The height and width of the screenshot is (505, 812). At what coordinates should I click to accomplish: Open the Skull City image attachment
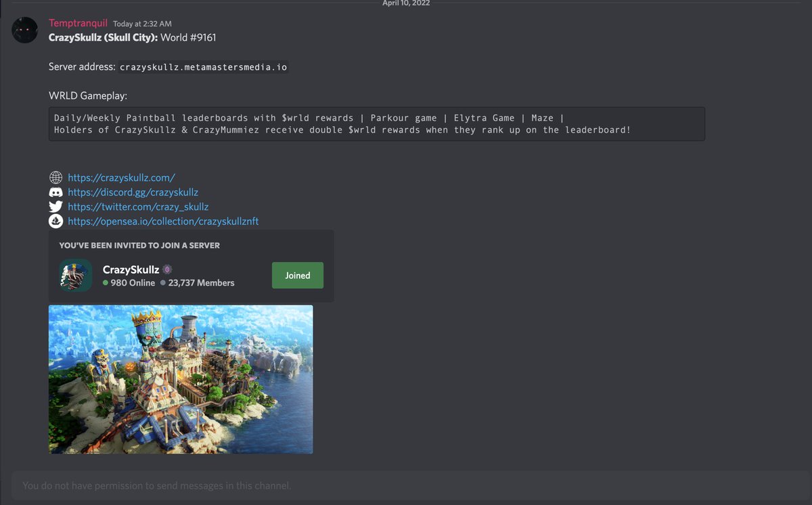[181, 379]
